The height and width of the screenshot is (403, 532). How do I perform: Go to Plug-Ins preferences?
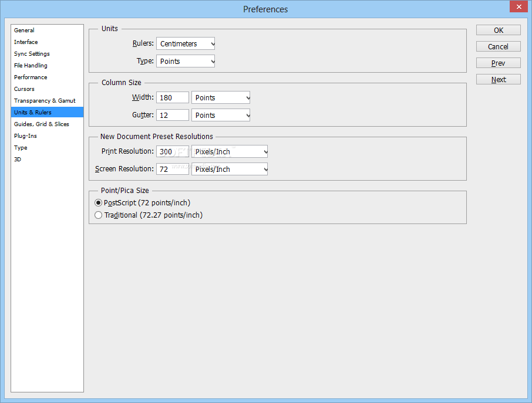tap(47, 136)
